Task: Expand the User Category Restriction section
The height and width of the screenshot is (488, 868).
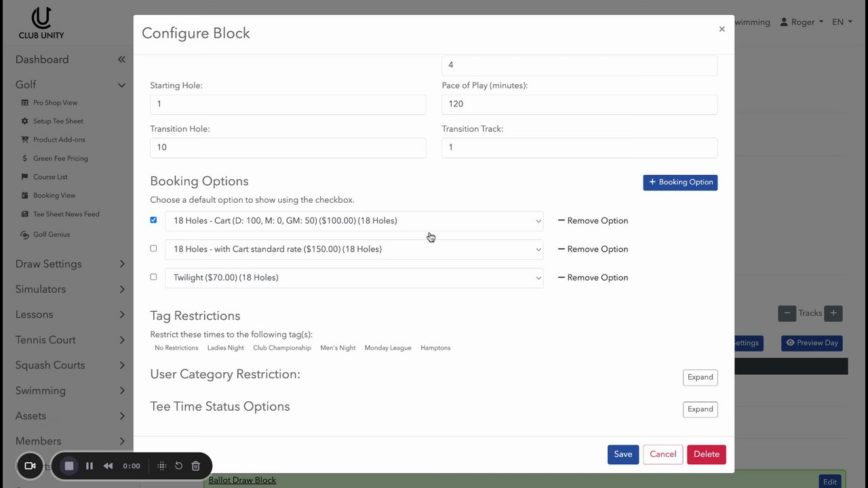Action: (700, 378)
